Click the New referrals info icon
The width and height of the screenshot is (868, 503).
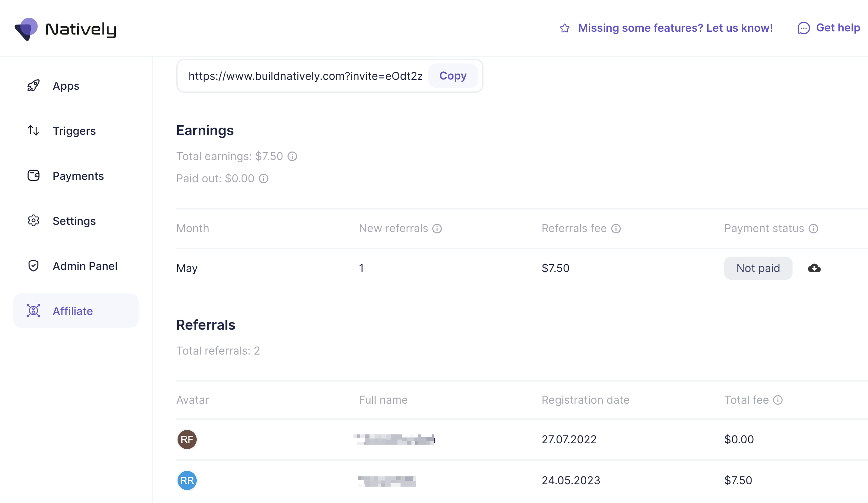(x=437, y=229)
